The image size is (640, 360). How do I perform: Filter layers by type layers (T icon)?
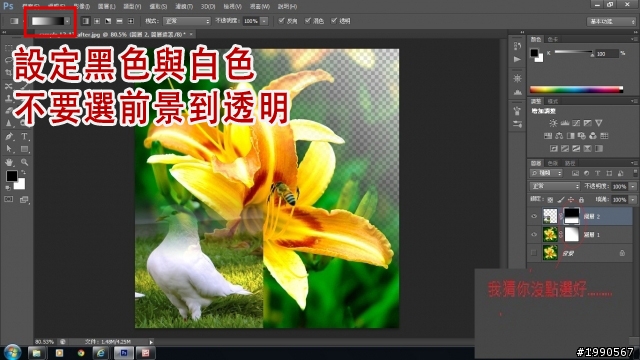(x=598, y=173)
